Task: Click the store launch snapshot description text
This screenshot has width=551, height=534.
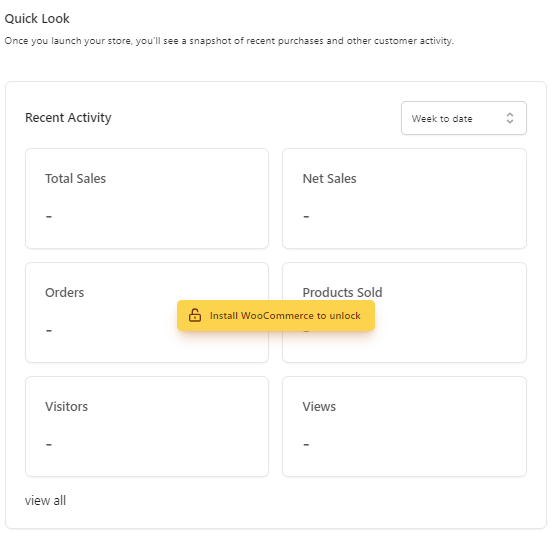Action: point(229,41)
